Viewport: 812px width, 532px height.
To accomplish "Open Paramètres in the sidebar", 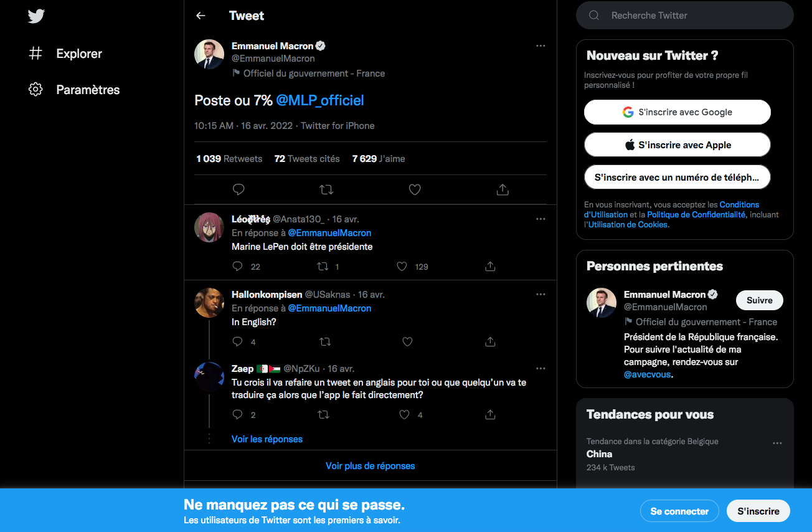I will [x=88, y=90].
